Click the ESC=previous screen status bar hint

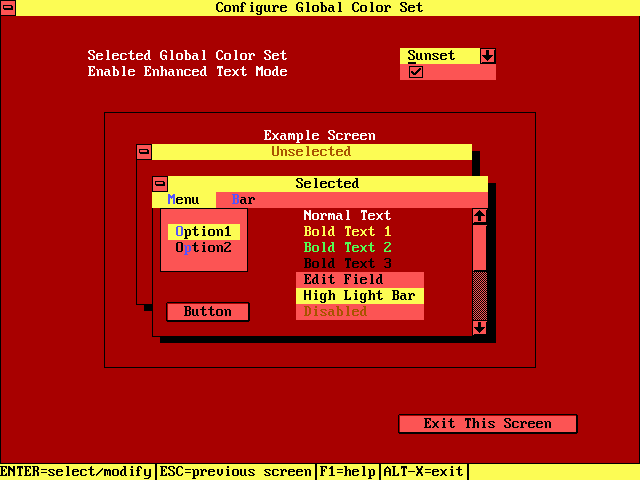pos(235,472)
